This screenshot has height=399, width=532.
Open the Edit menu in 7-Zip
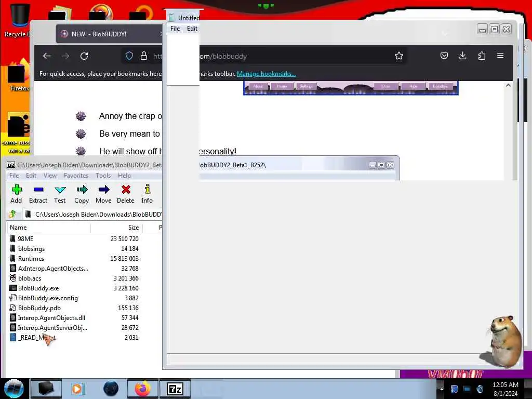pyautogui.click(x=31, y=176)
